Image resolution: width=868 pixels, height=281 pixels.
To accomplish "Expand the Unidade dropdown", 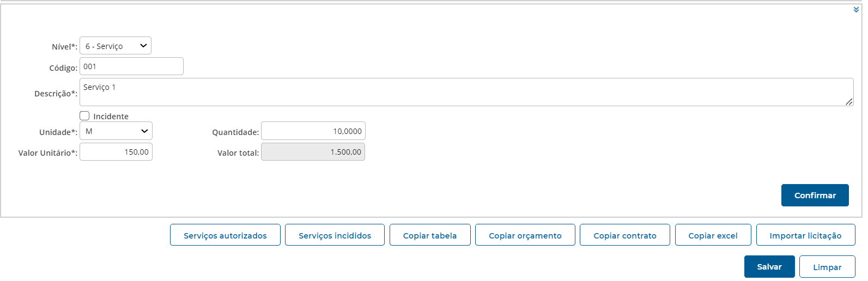I will click(116, 131).
